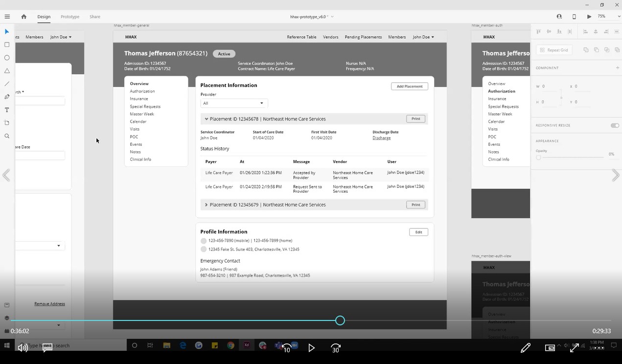Click Reference Table in HHAX nav
The width and height of the screenshot is (622, 364).
301,37
